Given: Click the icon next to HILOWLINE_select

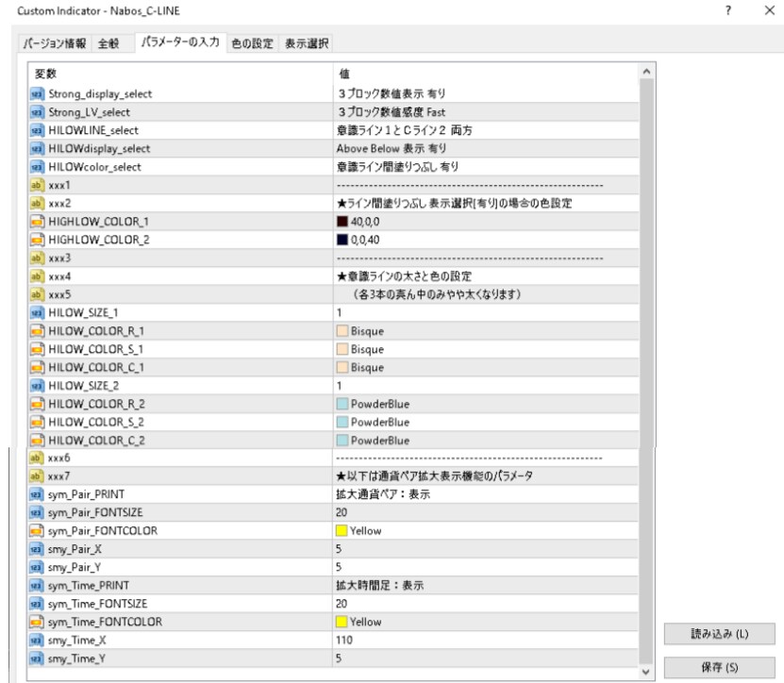Looking at the screenshot, I should pyautogui.click(x=37, y=130).
